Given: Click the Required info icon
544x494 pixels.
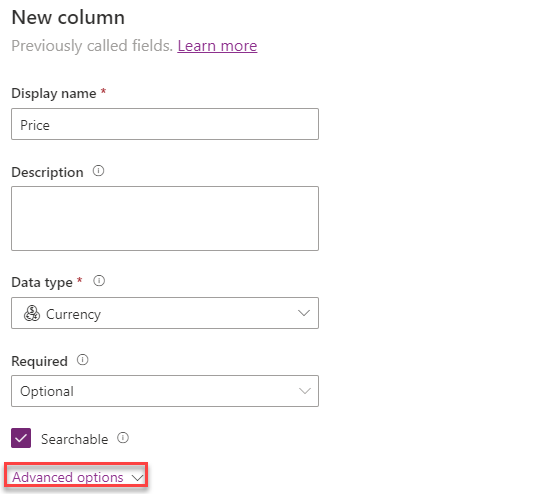Looking at the screenshot, I should [x=83, y=360].
